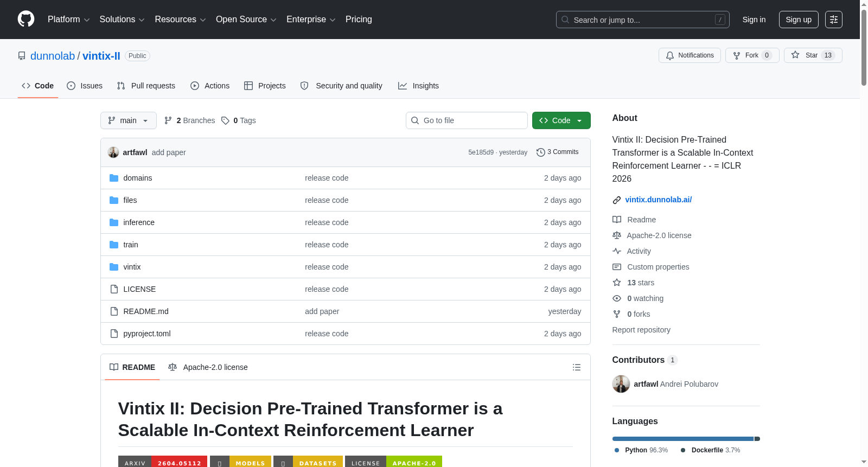Image resolution: width=868 pixels, height=467 pixels.
Task: Open the appearance settings icon in header
Action: [x=834, y=20]
